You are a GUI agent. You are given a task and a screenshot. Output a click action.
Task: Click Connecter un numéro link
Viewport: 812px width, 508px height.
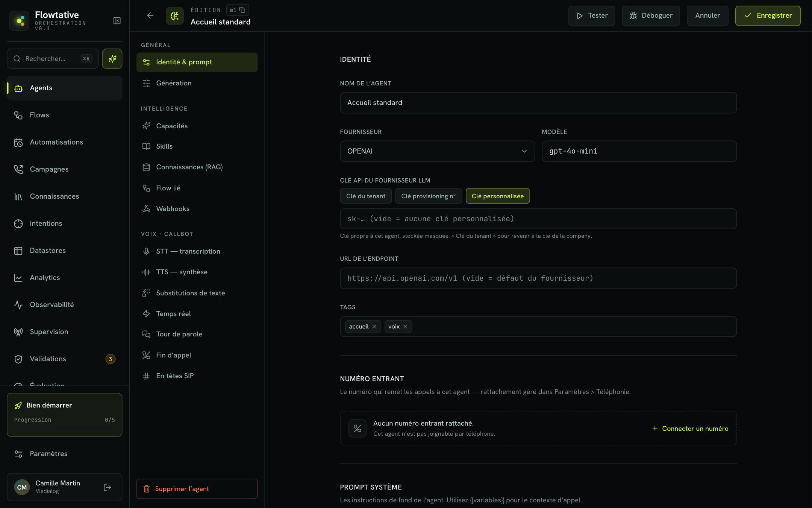point(690,429)
